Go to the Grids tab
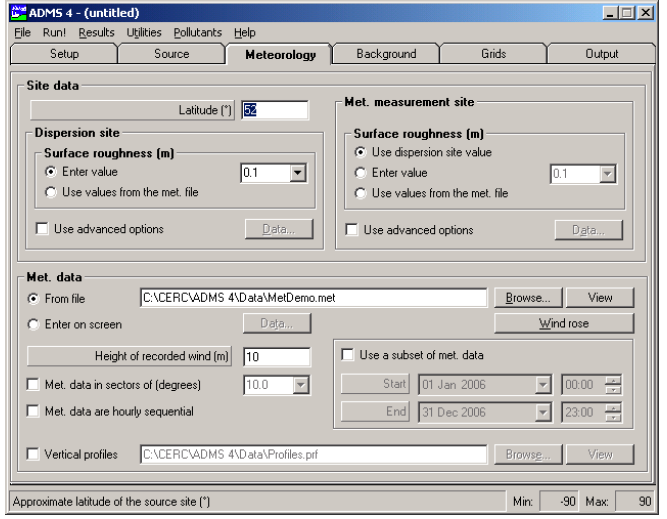 (x=493, y=54)
